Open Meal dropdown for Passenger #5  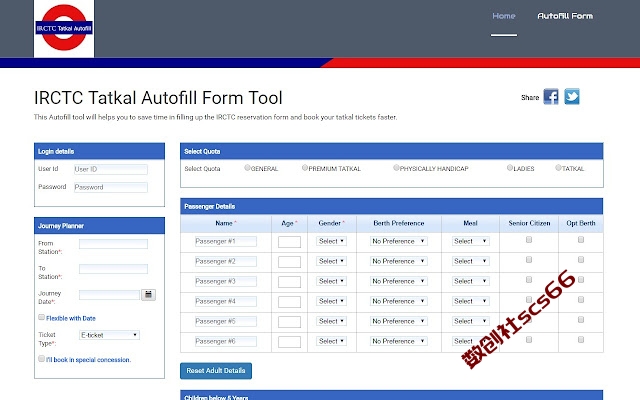coord(470,321)
